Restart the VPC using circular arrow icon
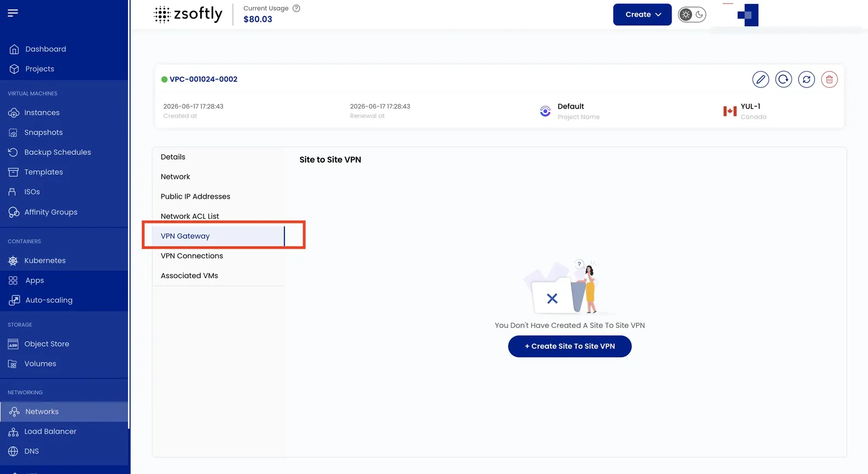Screen dimensions: 868x474 click(x=783, y=80)
